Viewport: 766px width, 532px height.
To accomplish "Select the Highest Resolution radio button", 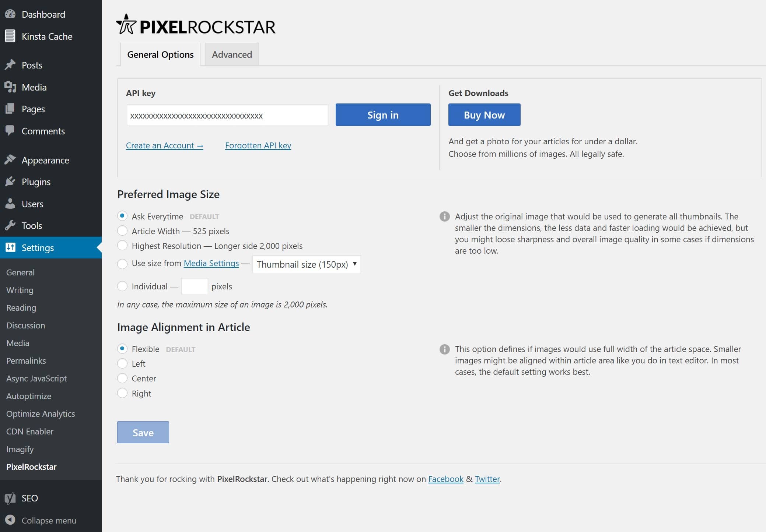I will (x=122, y=245).
